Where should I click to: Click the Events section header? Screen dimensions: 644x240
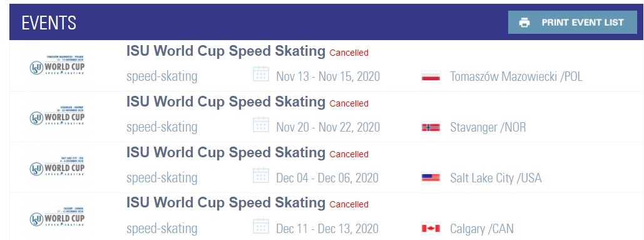(49, 23)
